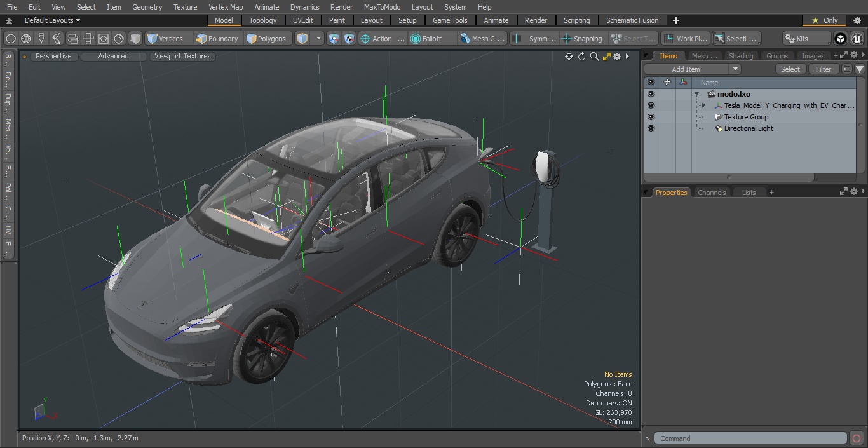Click the viewport rotate view icon
The width and height of the screenshot is (868, 448).
[x=581, y=57]
